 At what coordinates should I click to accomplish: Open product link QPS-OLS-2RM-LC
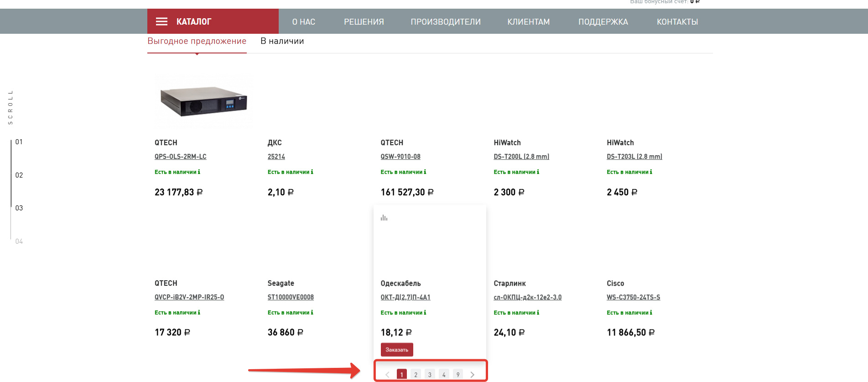181,157
